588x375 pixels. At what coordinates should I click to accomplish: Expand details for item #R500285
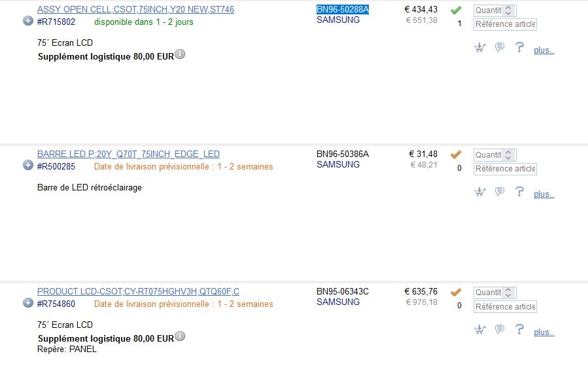pos(28,166)
